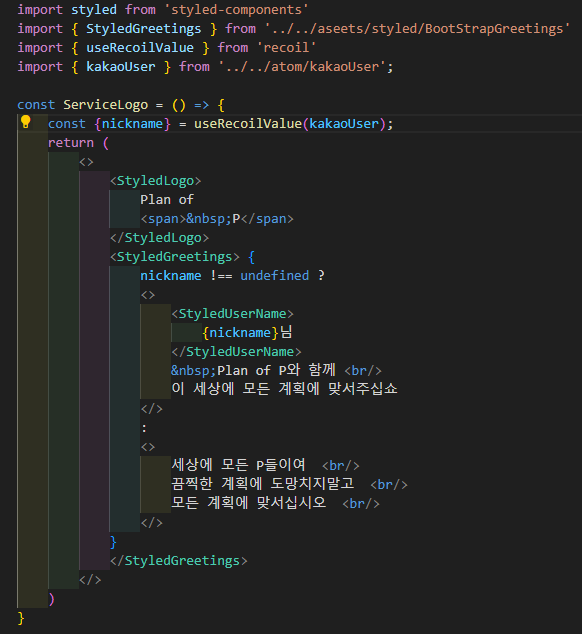
Task: Click 'undefined' in the ternary condition
Action: click(274, 275)
